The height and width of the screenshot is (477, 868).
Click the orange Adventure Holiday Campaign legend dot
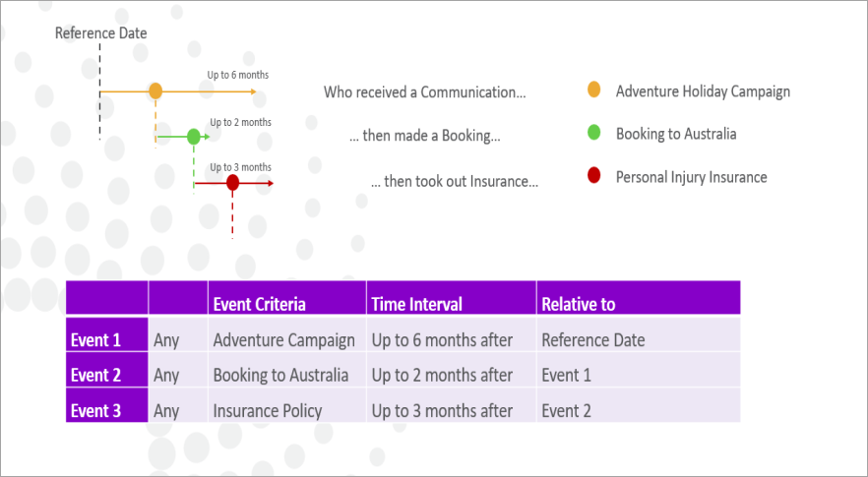click(593, 89)
